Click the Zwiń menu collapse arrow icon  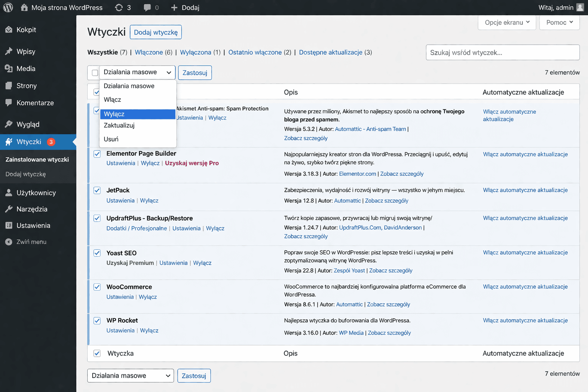(9, 242)
